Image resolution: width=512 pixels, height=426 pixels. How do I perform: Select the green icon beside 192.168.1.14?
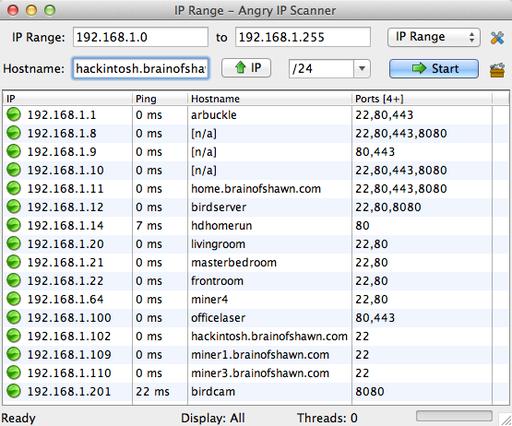tap(14, 225)
